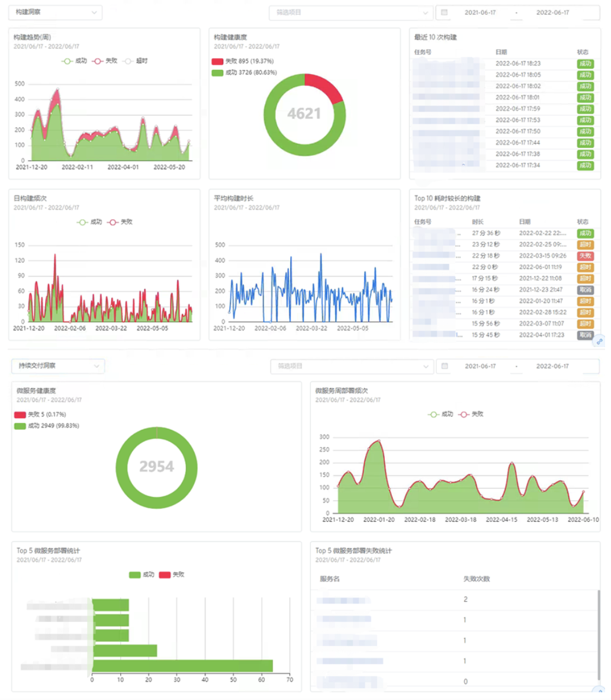Screen dimensions: 611x700
Task: Set end date 2022-06-17 in the lower range
Action: (x=552, y=366)
